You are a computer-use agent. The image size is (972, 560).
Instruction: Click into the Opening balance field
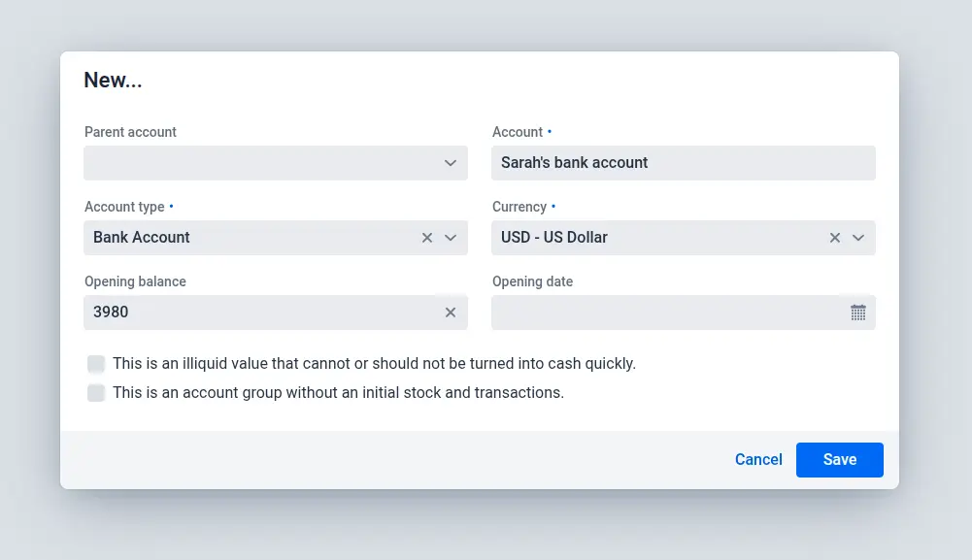pos(257,313)
